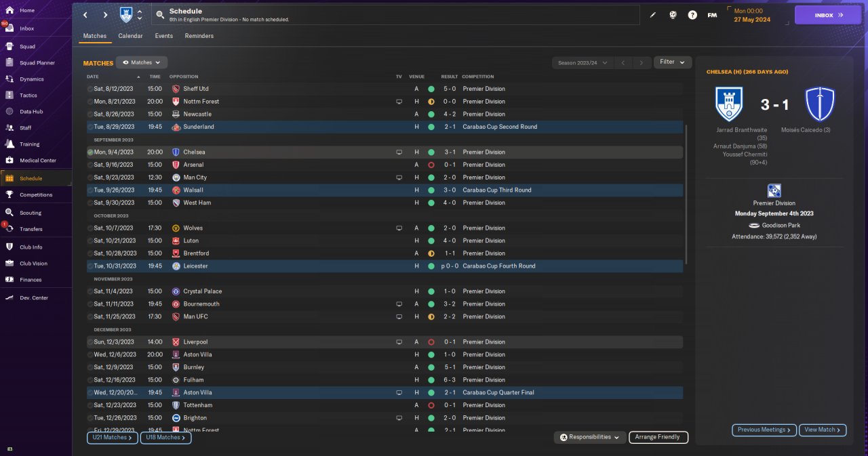The height and width of the screenshot is (456, 868).
Task: Open the Season 2023/24 dropdown
Action: (583, 62)
